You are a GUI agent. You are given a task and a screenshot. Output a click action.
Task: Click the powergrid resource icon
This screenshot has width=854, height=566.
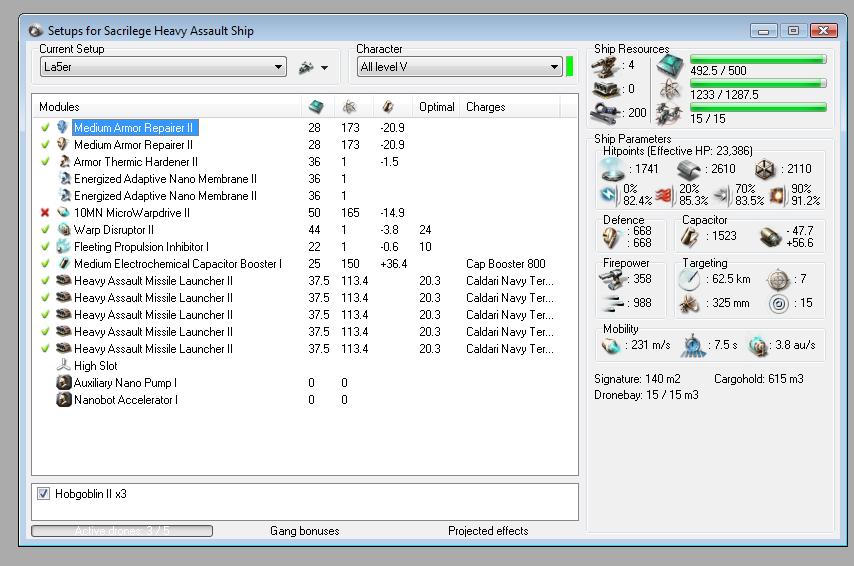click(x=669, y=89)
